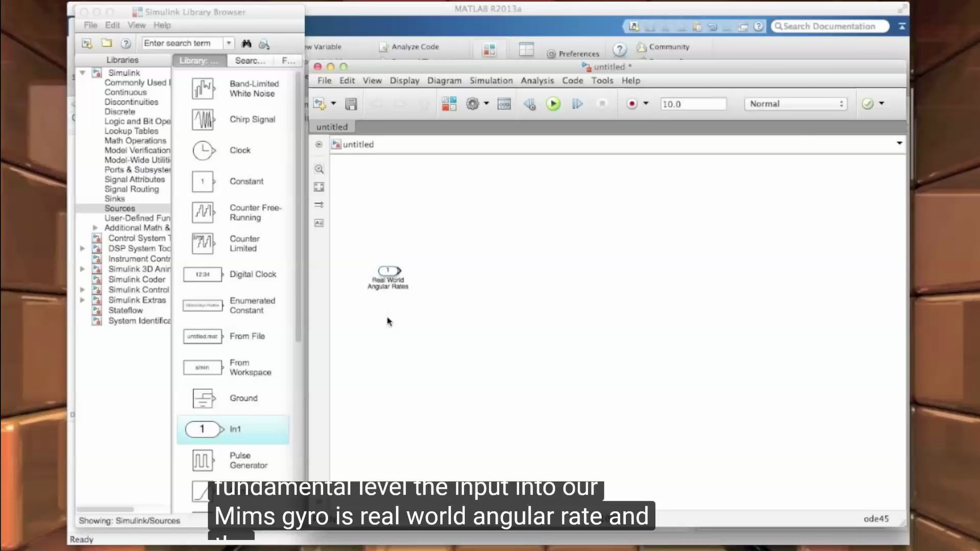Select Math Operations in the library tree
The width and height of the screenshot is (980, 551).
click(x=135, y=141)
